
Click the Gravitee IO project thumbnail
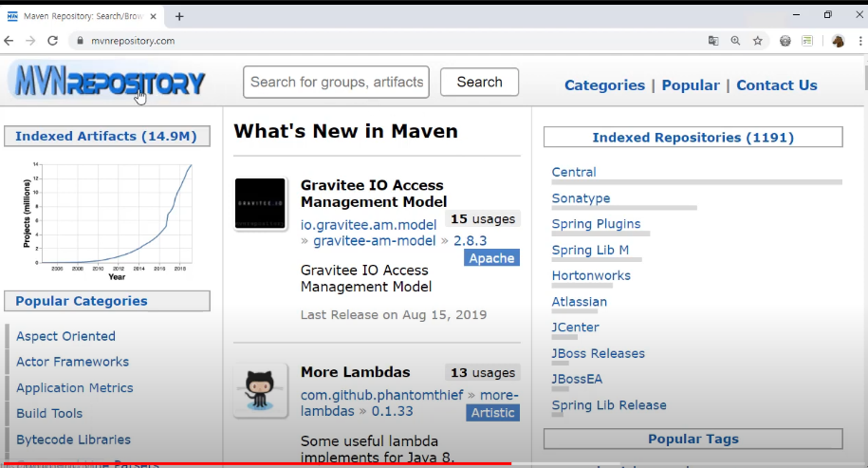pyautogui.click(x=260, y=204)
